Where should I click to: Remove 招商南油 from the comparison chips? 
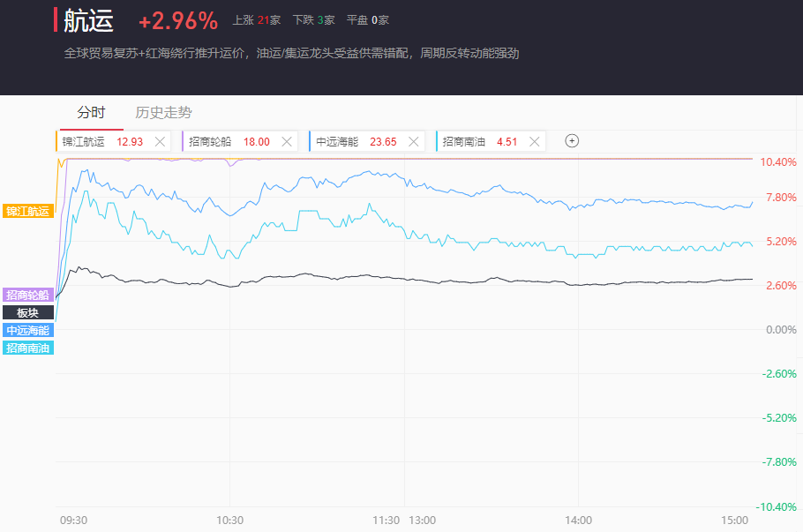coord(533,141)
